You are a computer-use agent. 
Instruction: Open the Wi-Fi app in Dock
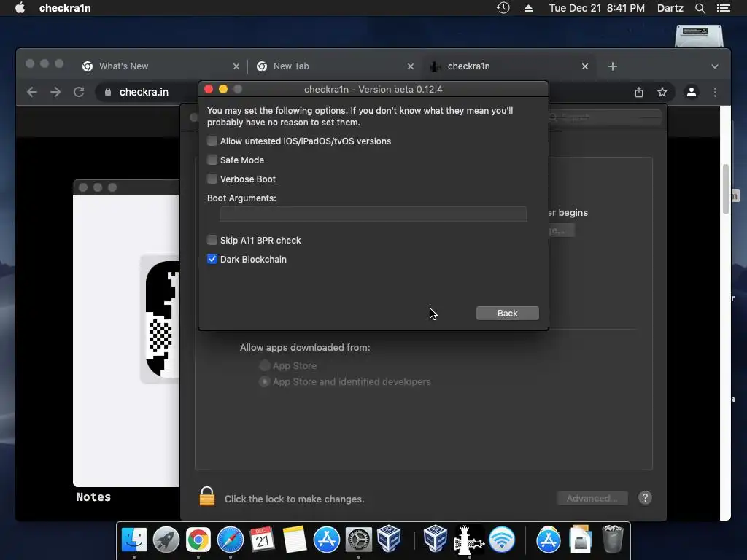pos(502,540)
